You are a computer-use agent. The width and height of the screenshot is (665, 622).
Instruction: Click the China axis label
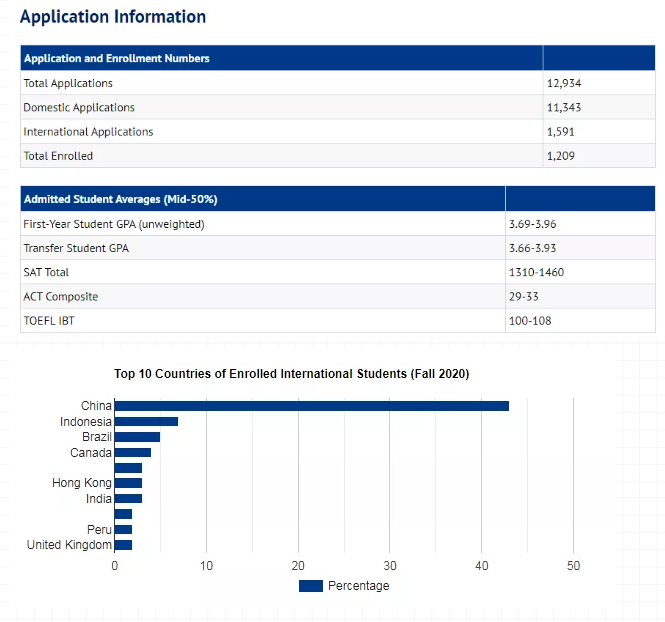click(96, 406)
